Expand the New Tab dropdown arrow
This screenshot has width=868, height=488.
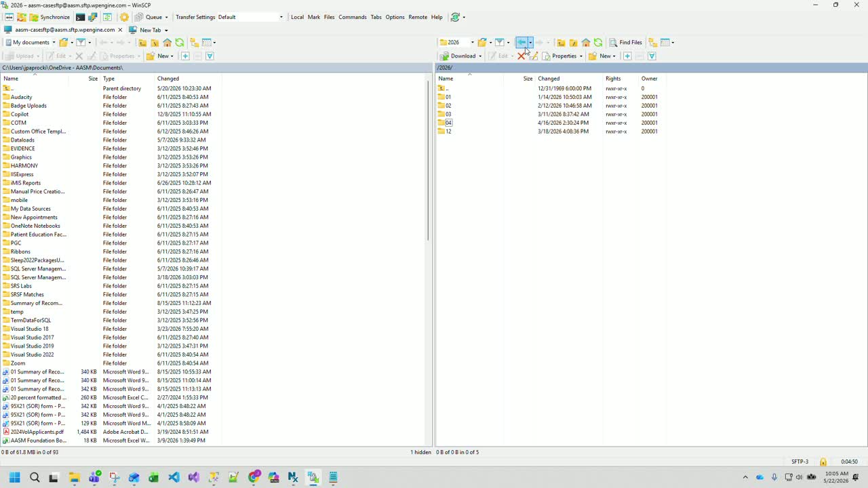[x=166, y=30]
